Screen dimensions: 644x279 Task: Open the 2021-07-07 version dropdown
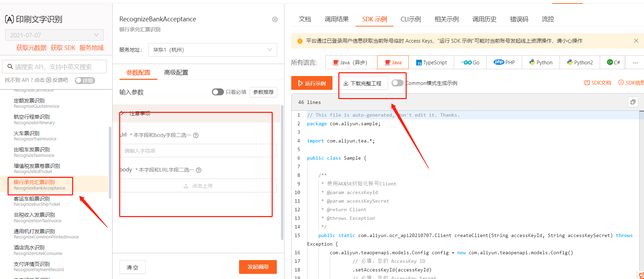tap(54, 35)
